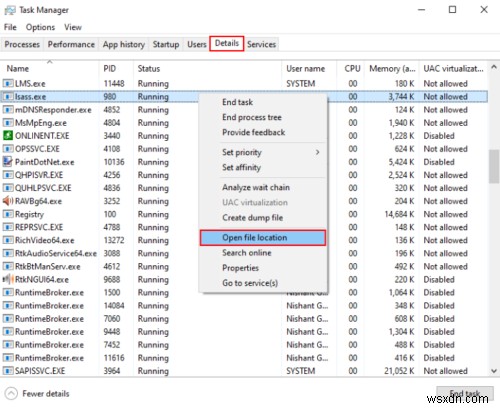Image resolution: width=500 pixels, height=409 pixels.
Task: Click icon of RuntimeBroker.exe PID 1500
Action: [8, 292]
